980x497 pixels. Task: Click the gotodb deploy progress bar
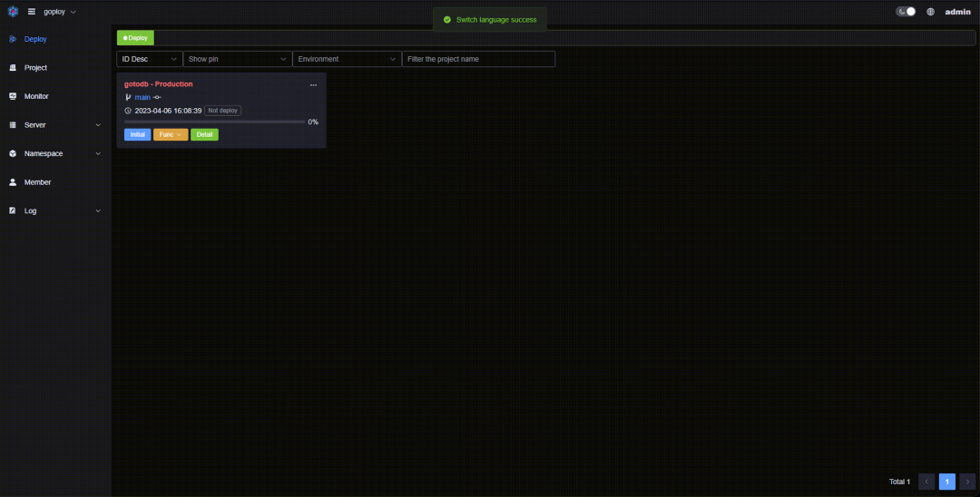coord(215,122)
